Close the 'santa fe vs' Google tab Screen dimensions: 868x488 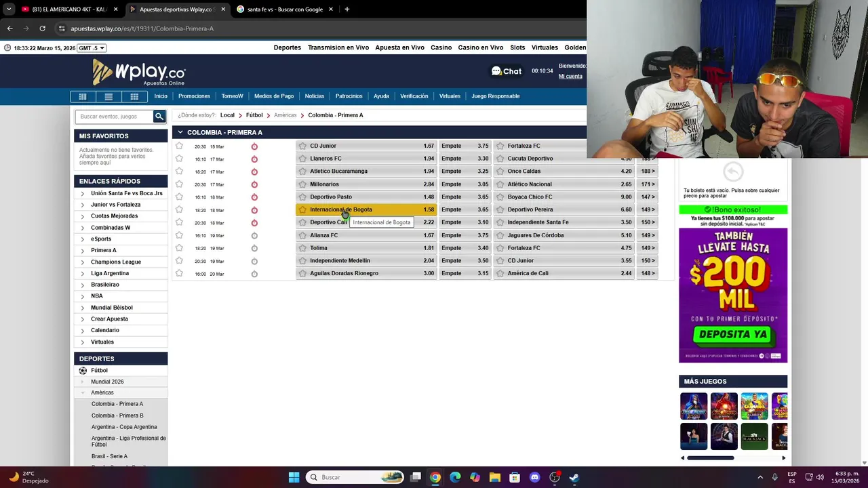click(x=331, y=9)
